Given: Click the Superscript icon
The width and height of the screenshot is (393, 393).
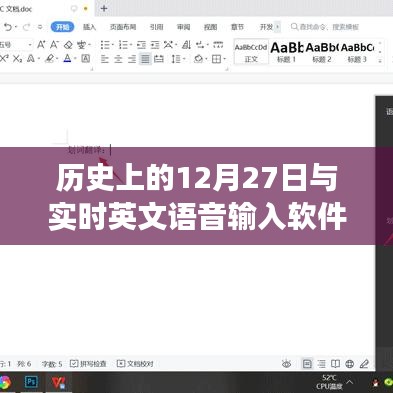Looking at the screenshot, I should [4, 59].
